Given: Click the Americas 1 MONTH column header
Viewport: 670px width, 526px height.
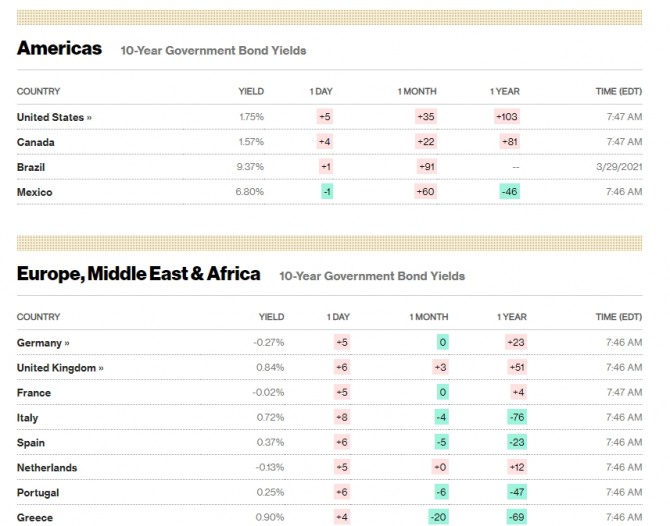Looking at the screenshot, I should pos(417,92).
